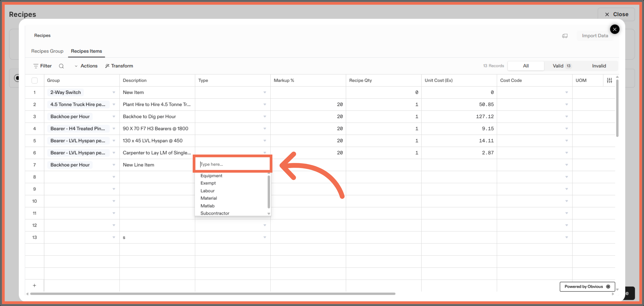Click the Type here input field

pyautogui.click(x=232, y=164)
